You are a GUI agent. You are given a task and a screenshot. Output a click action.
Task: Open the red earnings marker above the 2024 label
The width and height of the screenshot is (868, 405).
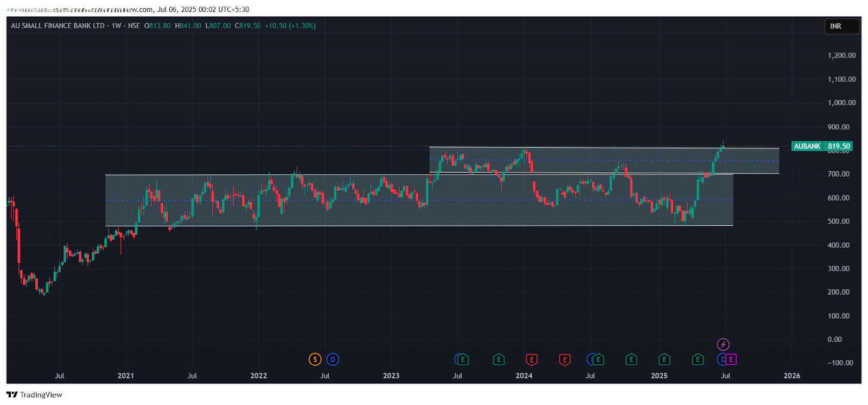pos(532,359)
